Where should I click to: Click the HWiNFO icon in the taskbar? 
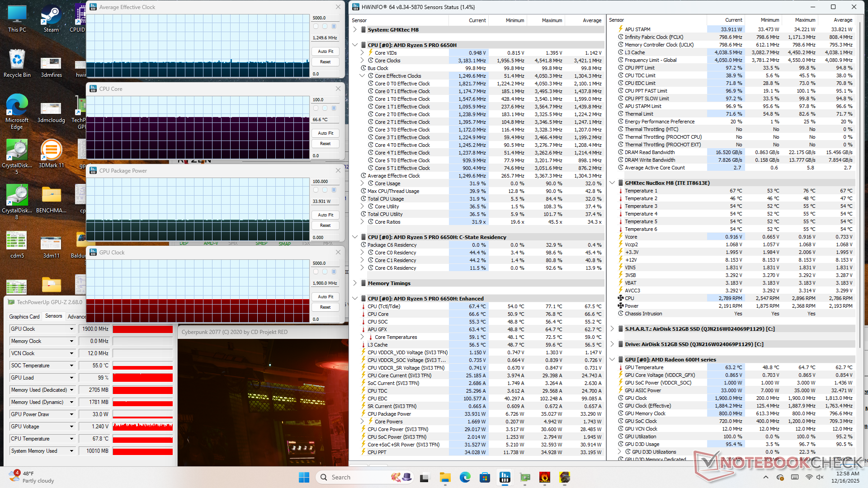pos(505,477)
